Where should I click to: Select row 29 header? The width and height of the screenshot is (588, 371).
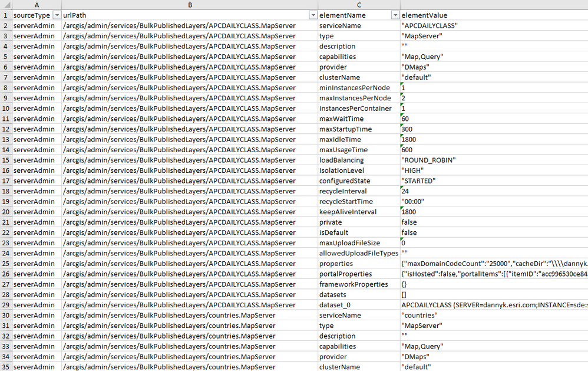coord(6,305)
